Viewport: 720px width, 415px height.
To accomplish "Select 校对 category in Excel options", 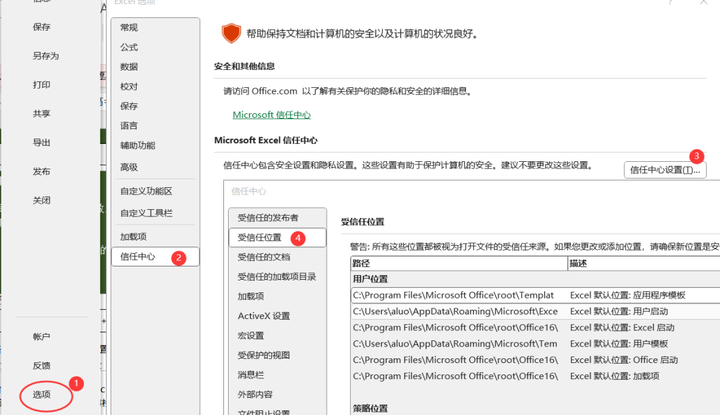I will [x=155, y=87].
